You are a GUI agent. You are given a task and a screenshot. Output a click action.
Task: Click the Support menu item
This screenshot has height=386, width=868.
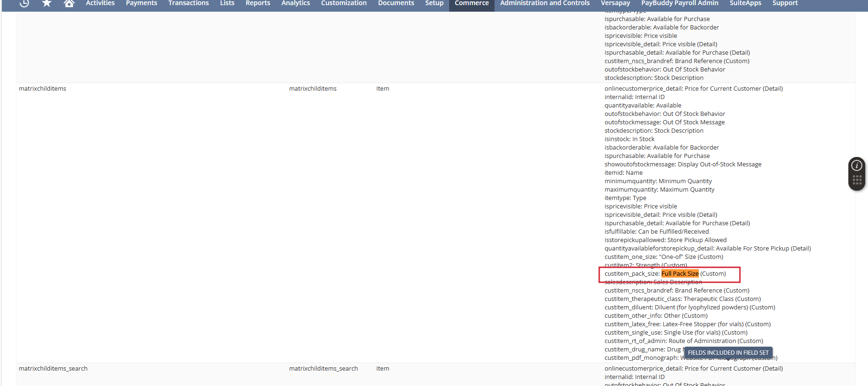pos(785,3)
